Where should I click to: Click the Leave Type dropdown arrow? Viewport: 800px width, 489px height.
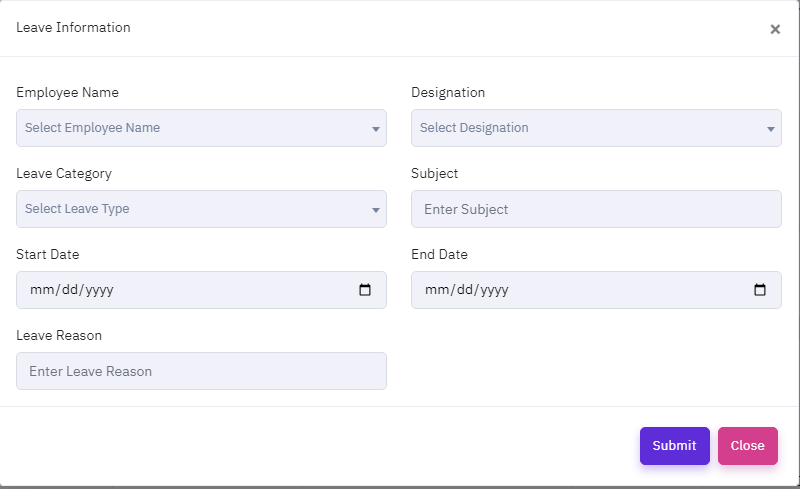(376, 210)
